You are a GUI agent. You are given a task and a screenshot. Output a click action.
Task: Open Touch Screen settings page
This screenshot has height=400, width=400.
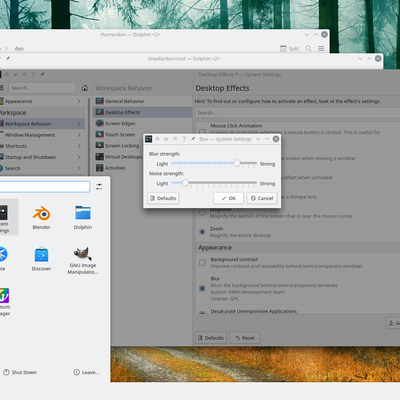pyautogui.click(x=119, y=134)
